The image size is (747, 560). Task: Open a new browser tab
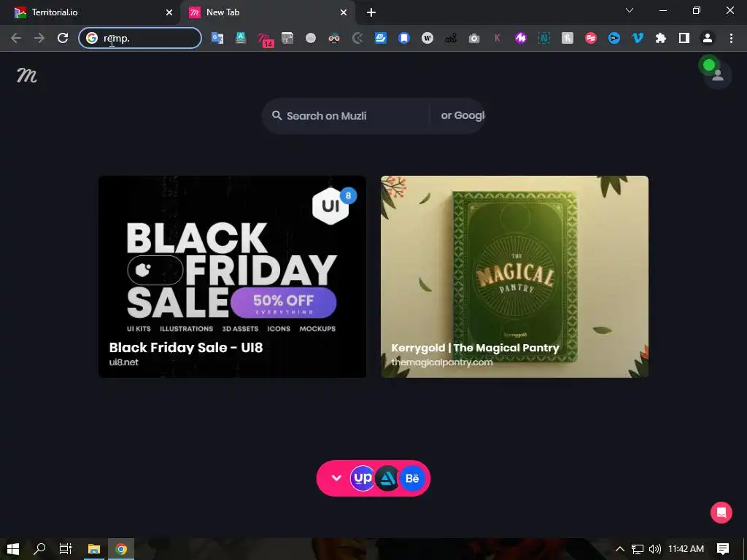(x=371, y=12)
